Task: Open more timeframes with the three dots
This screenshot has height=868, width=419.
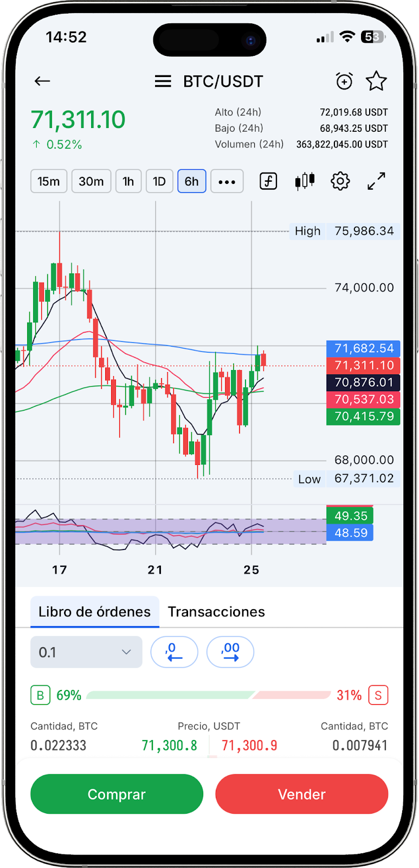Action: pos(227,181)
